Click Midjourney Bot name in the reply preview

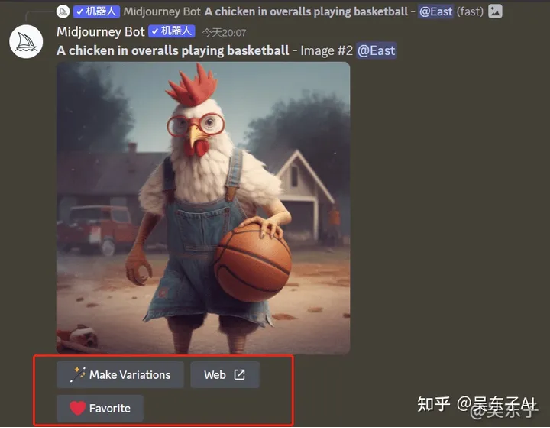(162, 12)
